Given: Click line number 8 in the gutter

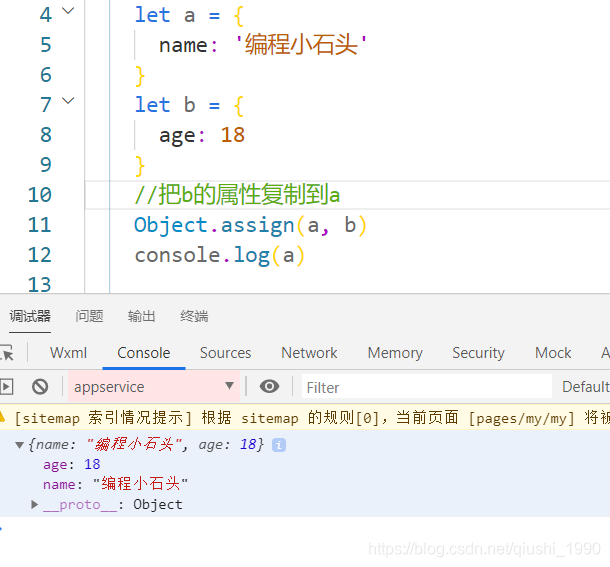Looking at the screenshot, I should tap(46, 135).
